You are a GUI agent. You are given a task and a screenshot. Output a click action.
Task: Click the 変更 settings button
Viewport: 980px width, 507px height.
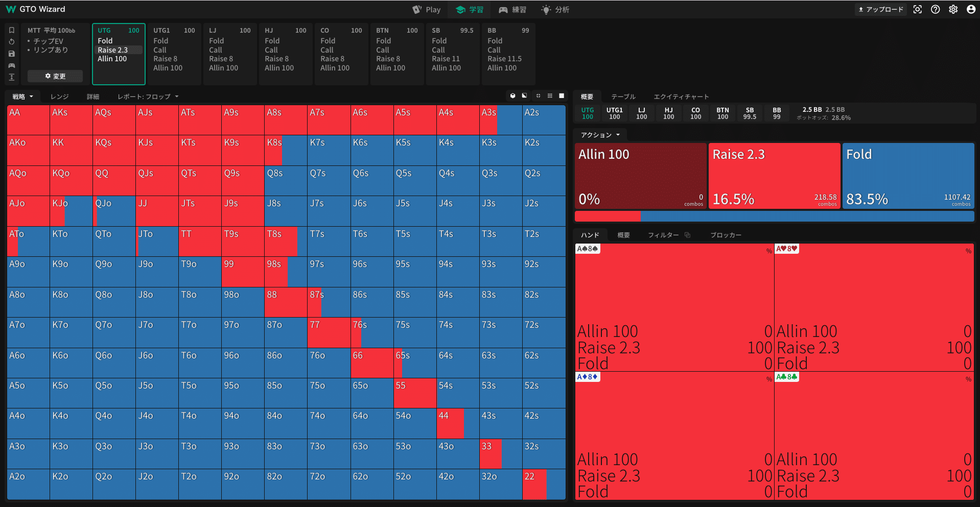(x=55, y=76)
